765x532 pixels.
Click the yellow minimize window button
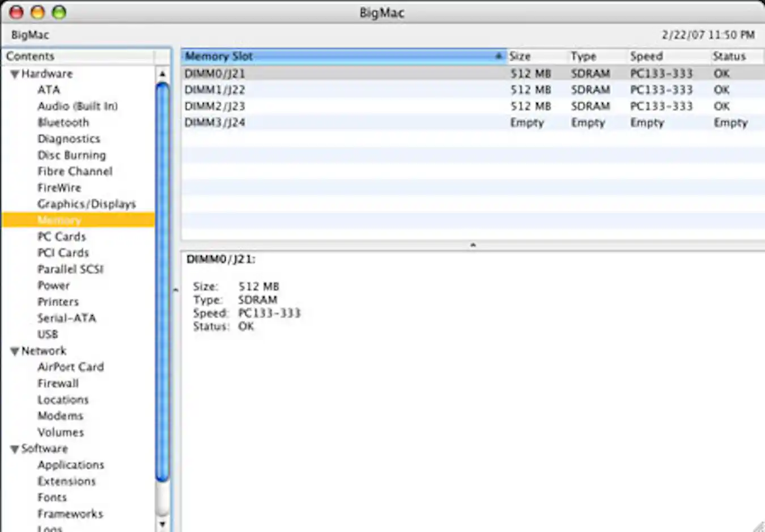click(x=37, y=12)
